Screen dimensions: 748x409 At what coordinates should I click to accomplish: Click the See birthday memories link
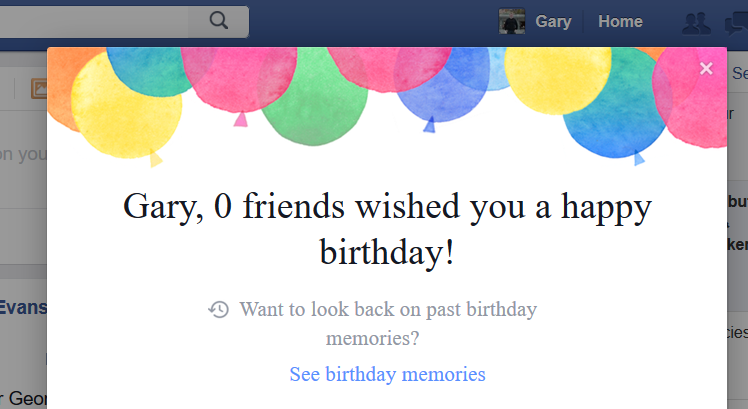pyautogui.click(x=387, y=374)
